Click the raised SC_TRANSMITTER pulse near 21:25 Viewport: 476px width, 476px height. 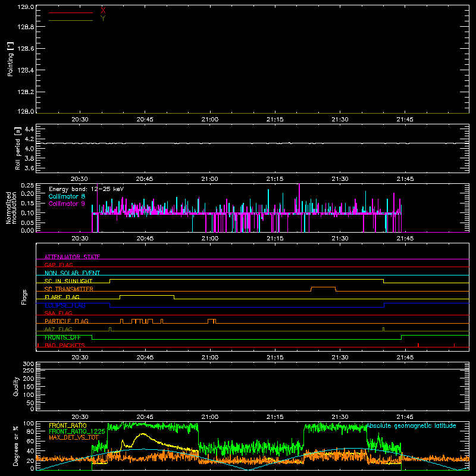[323, 287]
